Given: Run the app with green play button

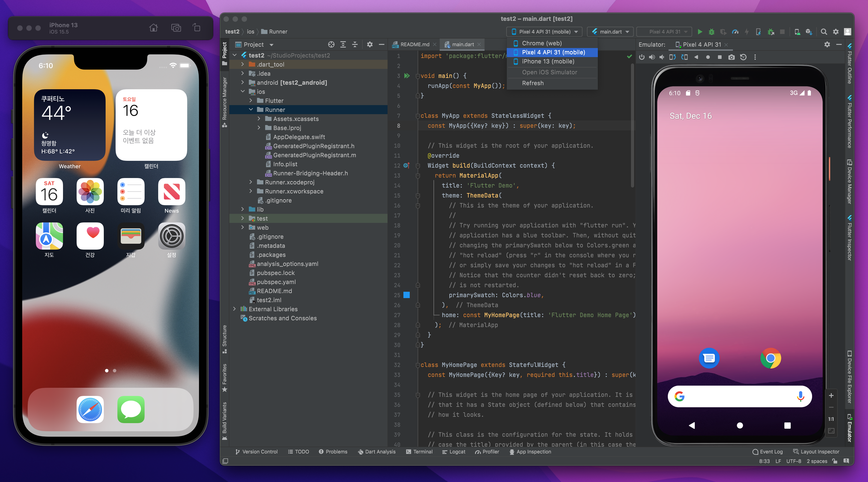Looking at the screenshot, I should tap(700, 32).
